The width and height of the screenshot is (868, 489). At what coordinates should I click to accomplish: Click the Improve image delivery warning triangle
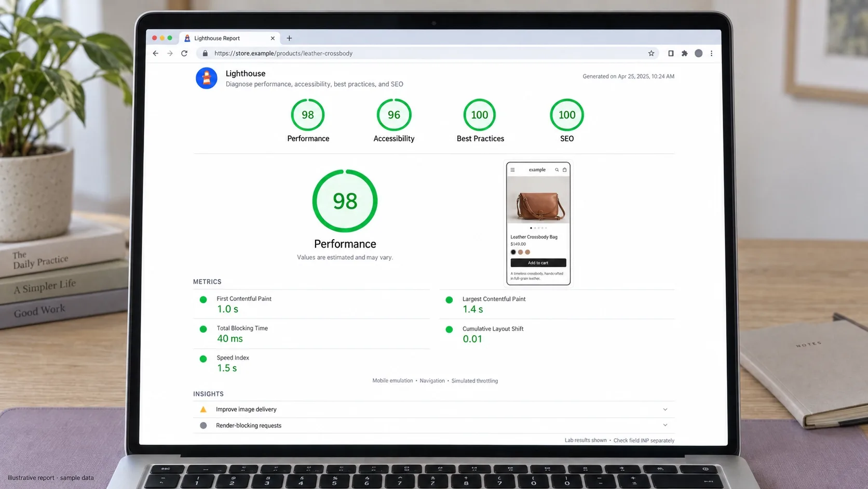point(204,409)
